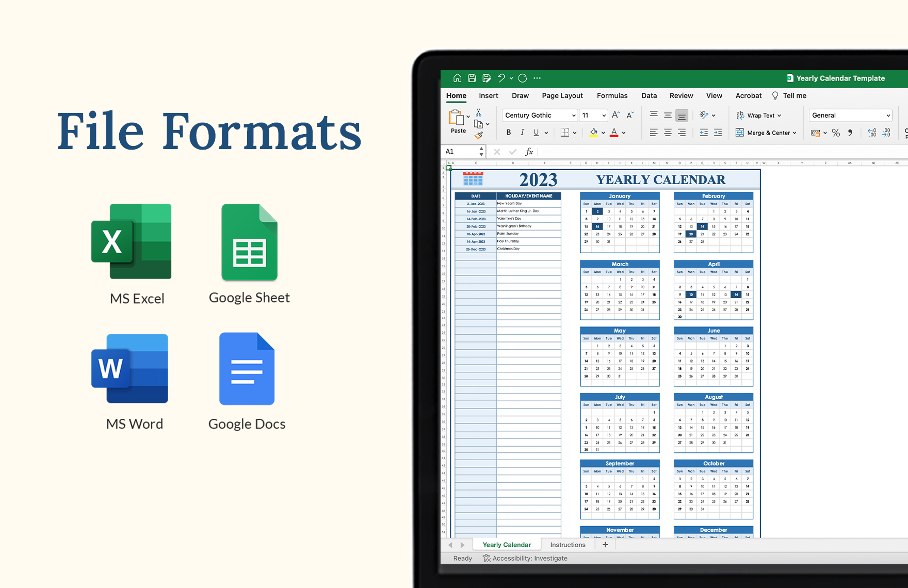Open the Instructions sheet tab

pos(567,544)
